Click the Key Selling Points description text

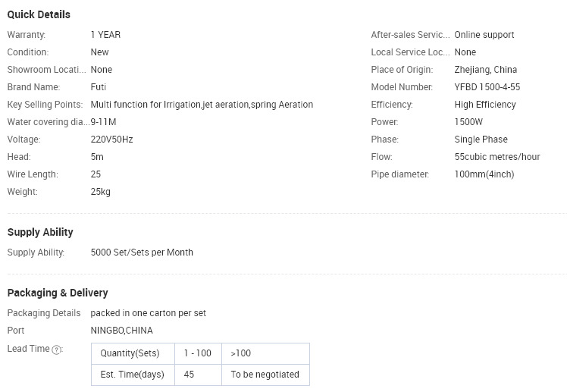pyautogui.click(x=202, y=105)
